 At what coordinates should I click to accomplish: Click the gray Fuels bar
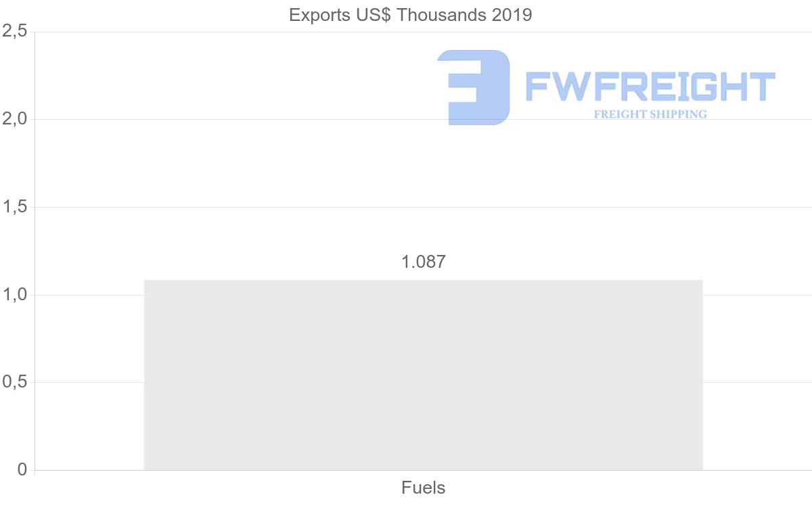423,375
